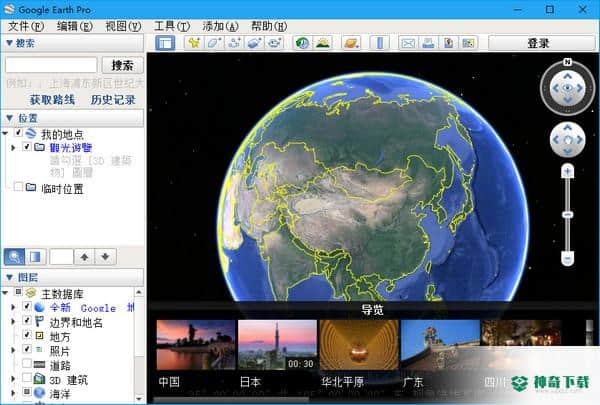The width and height of the screenshot is (600, 405).
Task: Click the magnifier places search icon
Action: (14, 256)
